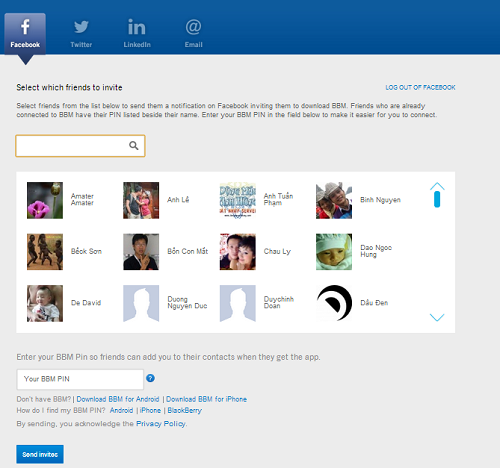Switch to the Email tab
500x468 pixels.
click(x=193, y=34)
